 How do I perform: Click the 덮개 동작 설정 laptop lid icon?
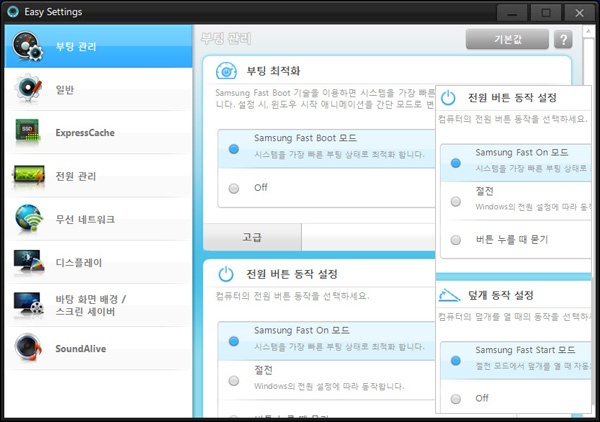point(449,295)
